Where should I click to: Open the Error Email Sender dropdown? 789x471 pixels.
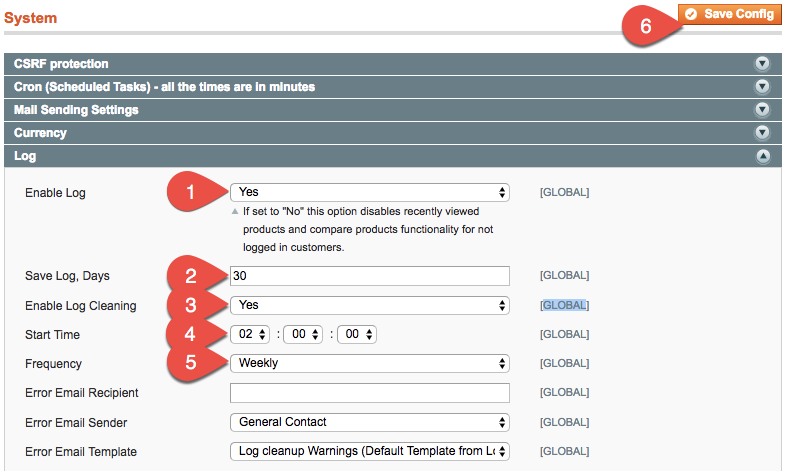click(x=369, y=422)
